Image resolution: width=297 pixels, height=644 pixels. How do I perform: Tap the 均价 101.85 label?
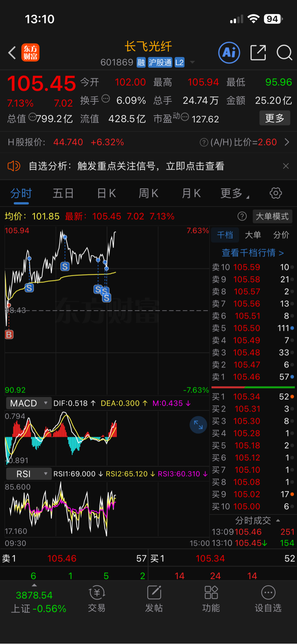32,216
